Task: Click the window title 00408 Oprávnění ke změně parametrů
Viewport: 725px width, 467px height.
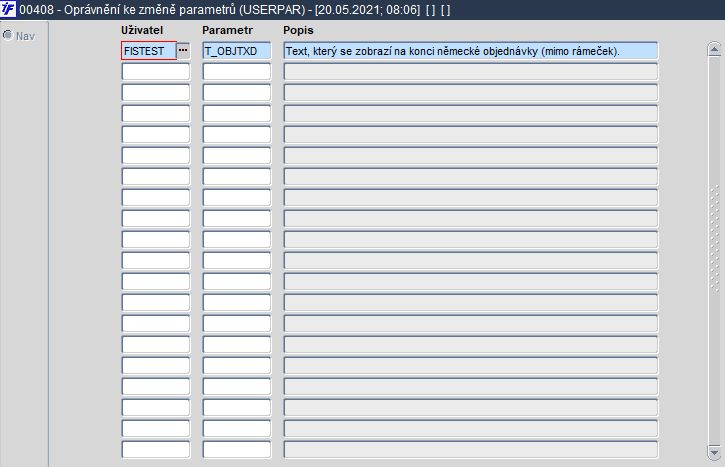Action: pyautogui.click(x=234, y=10)
